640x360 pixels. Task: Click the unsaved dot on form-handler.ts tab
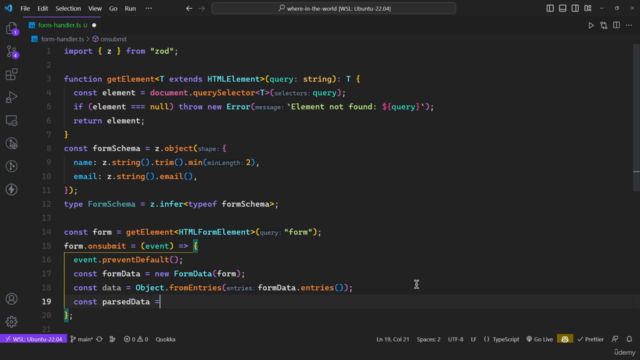click(x=94, y=25)
